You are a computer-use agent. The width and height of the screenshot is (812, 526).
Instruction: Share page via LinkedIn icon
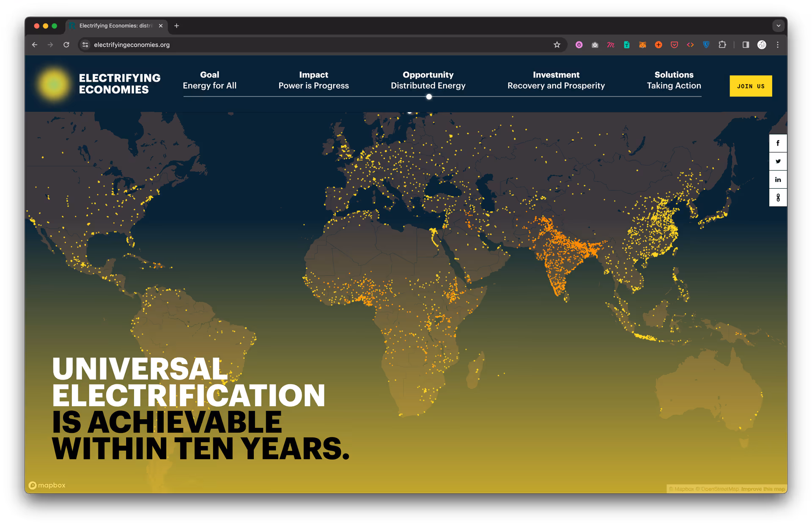tap(777, 179)
